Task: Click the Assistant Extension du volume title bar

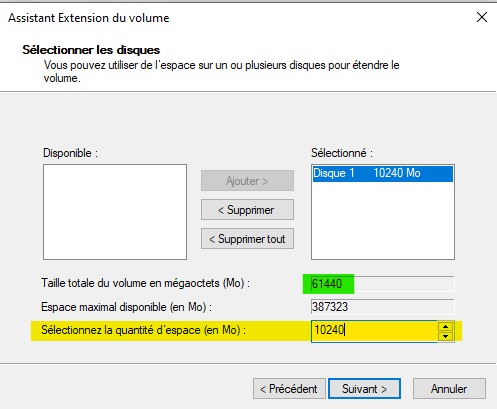Action: point(233,18)
